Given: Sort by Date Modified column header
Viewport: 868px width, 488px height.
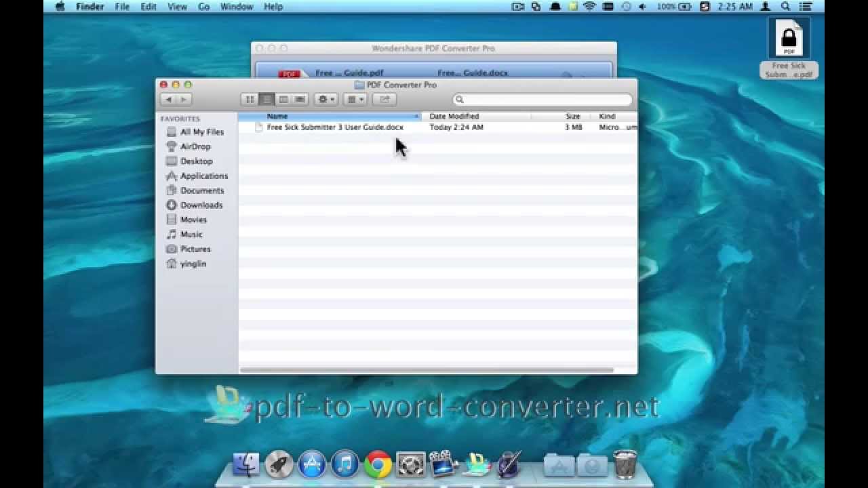Looking at the screenshot, I should tap(476, 117).
